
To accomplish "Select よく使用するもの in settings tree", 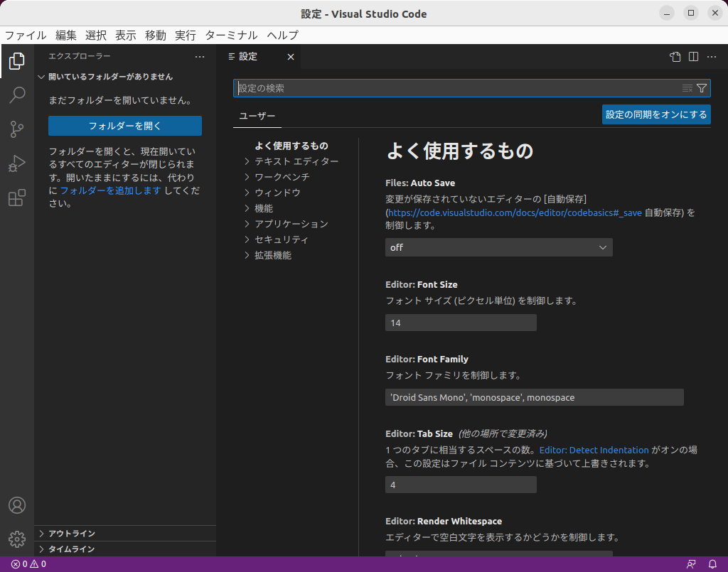I will [291, 146].
